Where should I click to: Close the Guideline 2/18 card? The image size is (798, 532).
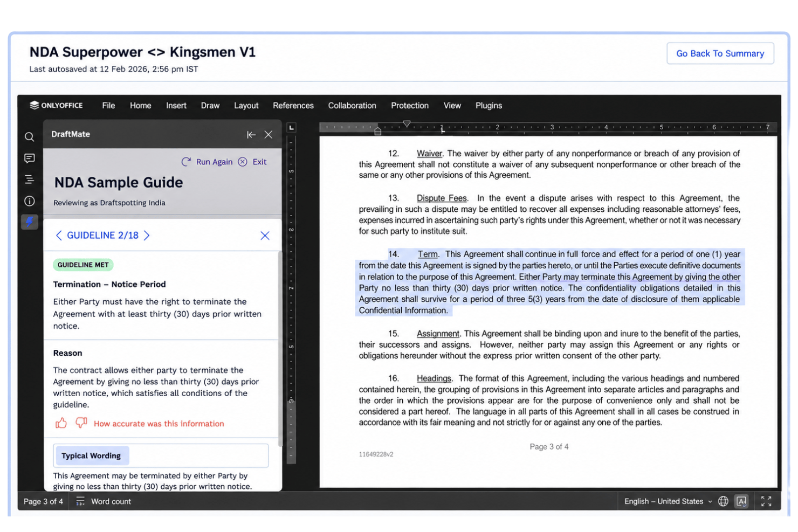click(x=265, y=236)
